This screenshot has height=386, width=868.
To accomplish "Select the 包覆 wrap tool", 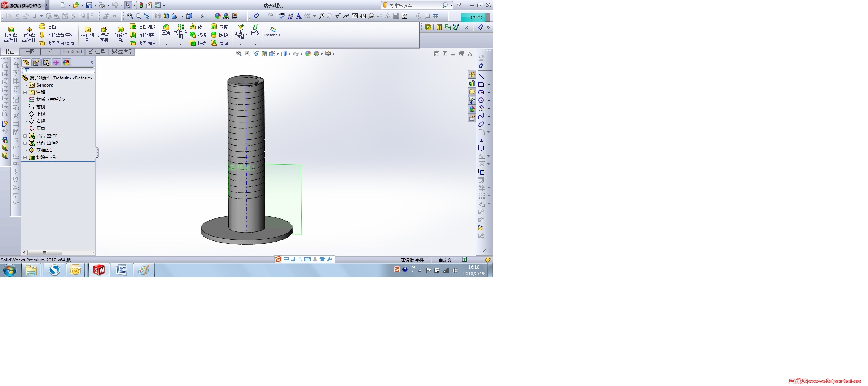I will pos(219,27).
